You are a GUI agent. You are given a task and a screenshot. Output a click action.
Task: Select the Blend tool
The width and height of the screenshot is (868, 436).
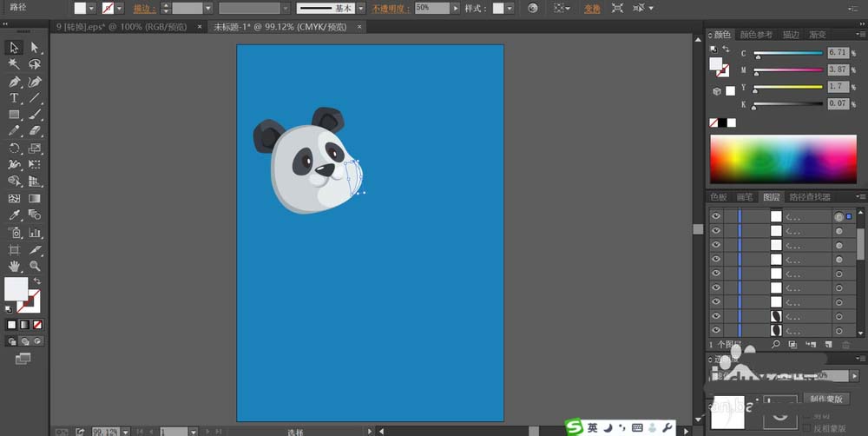coord(35,215)
